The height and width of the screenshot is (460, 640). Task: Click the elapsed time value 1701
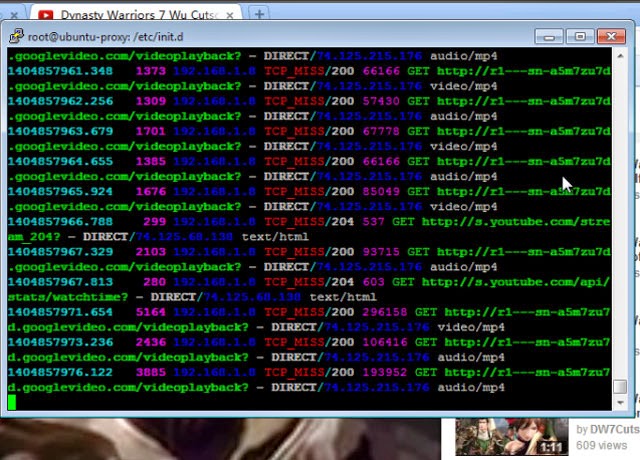[x=151, y=131]
